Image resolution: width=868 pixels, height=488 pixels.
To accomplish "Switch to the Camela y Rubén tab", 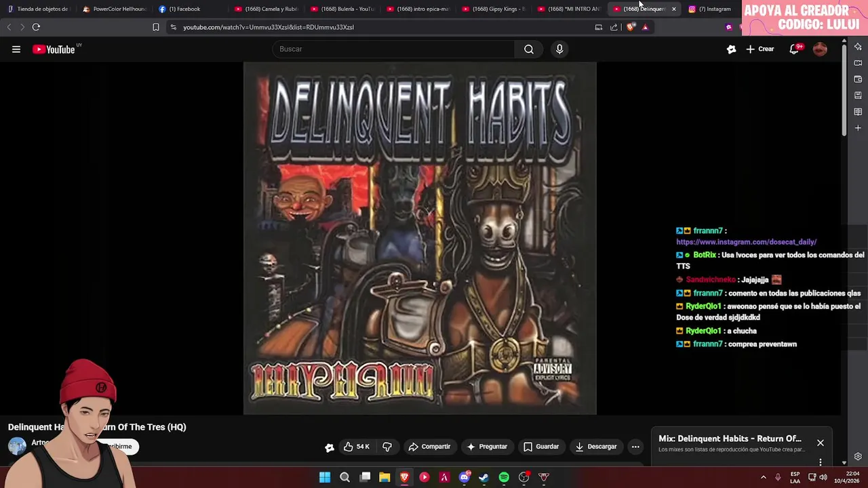I will point(266,9).
